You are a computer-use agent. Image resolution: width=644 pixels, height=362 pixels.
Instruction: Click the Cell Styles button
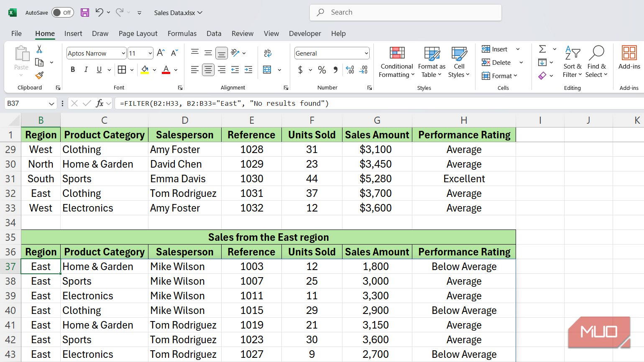(x=459, y=62)
